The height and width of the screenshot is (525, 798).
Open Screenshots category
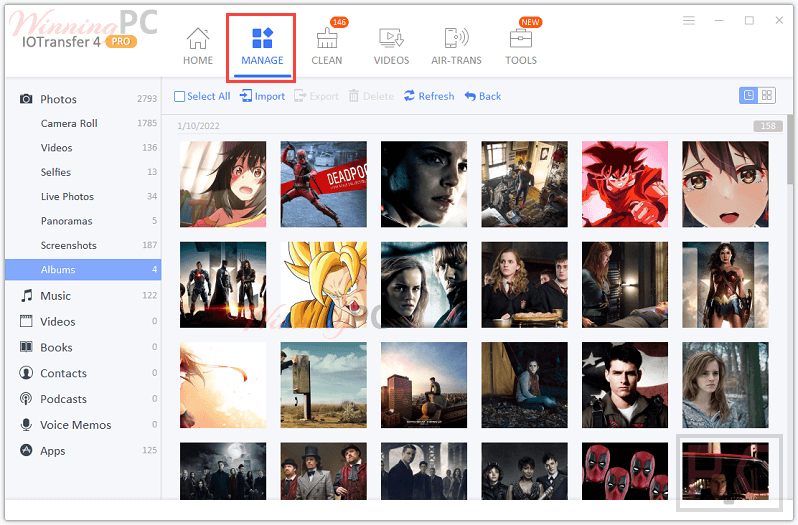coord(83,245)
